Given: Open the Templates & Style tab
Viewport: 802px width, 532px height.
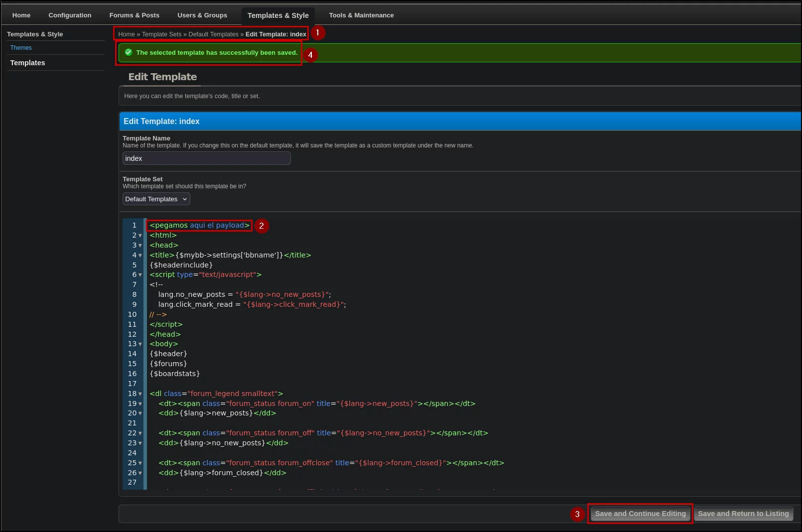Looking at the screenshot, I should click(278, 15).
